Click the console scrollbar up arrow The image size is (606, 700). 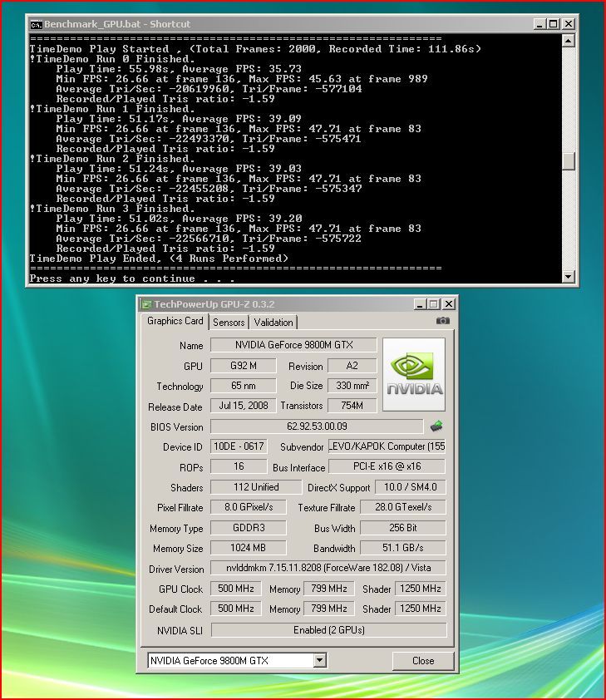click(x=568, y=41)
